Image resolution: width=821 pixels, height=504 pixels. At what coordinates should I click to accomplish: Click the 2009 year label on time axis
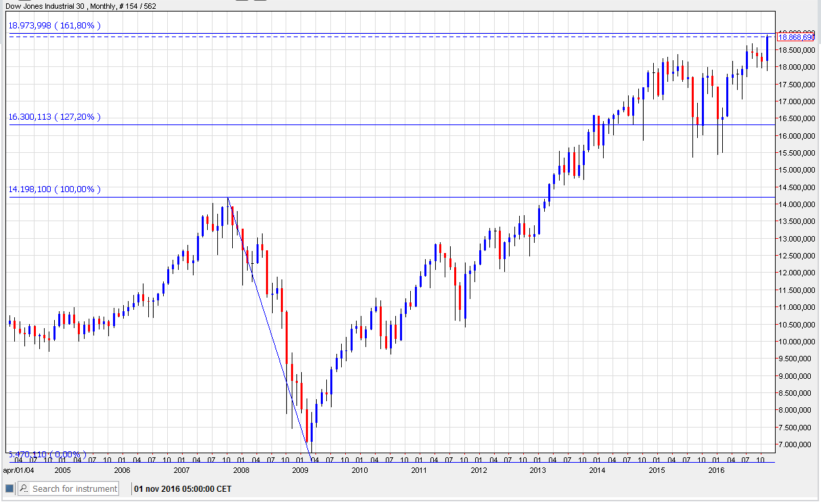pos(300,469)
